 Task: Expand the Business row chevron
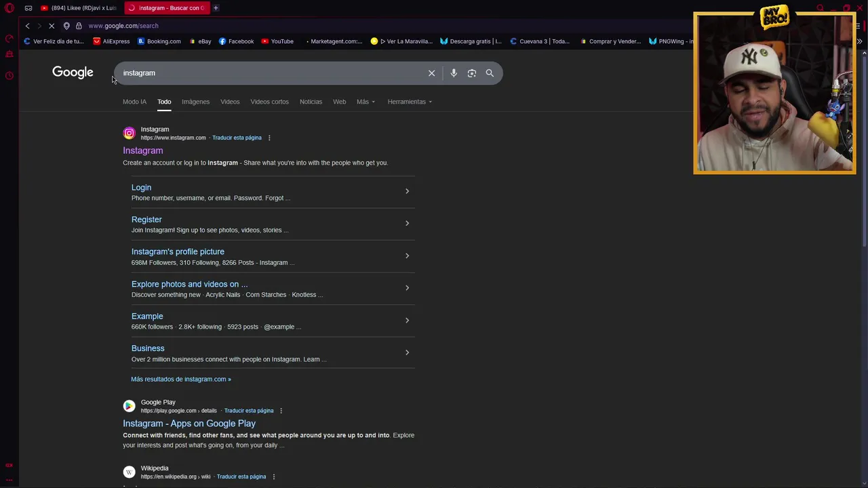(x=407, y=352)
